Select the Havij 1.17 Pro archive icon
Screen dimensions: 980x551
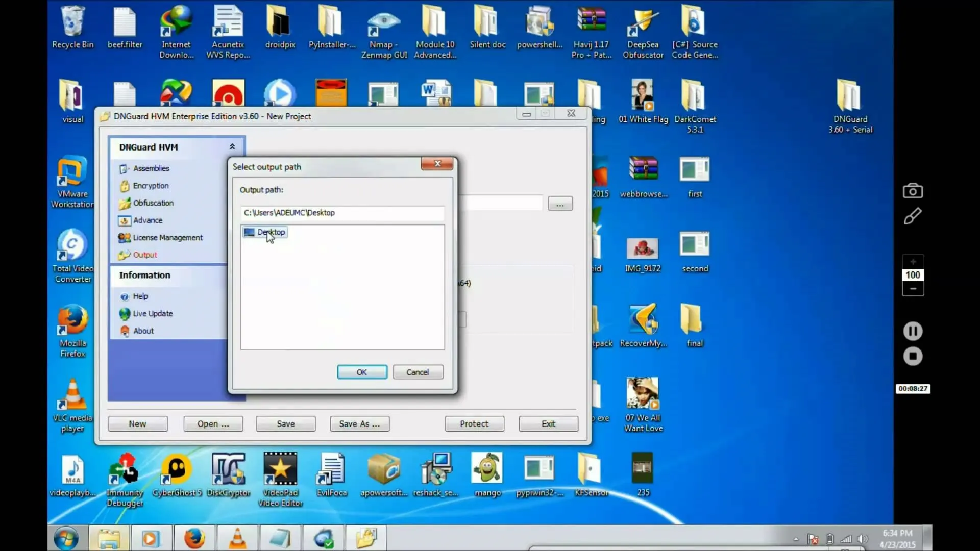[x=591, y=33]
